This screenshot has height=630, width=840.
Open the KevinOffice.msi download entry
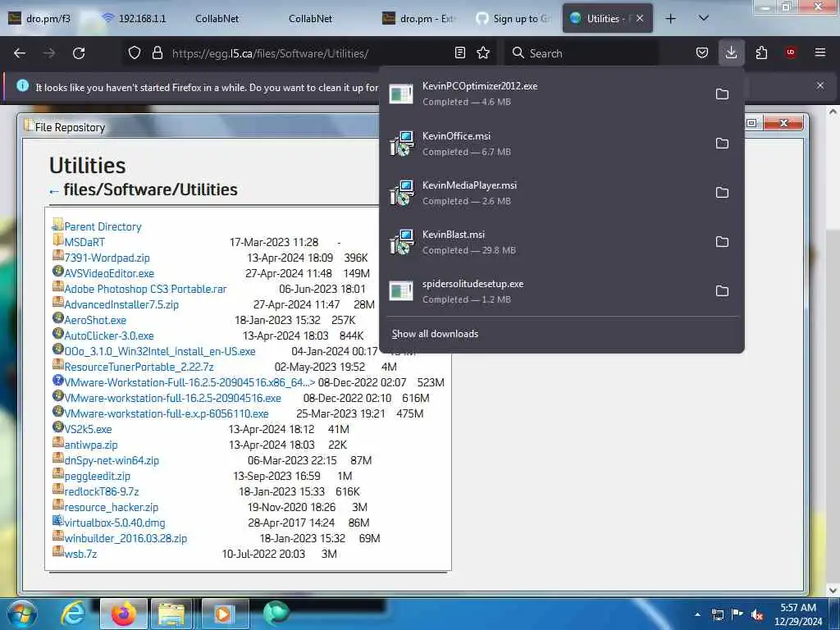(x=544, y=143)
